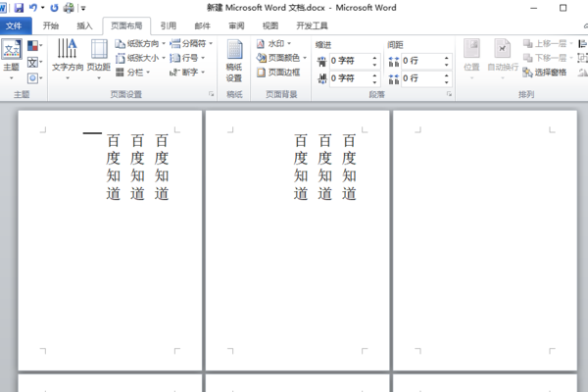Launch the 段落 (Paragraph) dialog launcher
The width and height of the screenshot is (588, 392).
tap(449, 94)
